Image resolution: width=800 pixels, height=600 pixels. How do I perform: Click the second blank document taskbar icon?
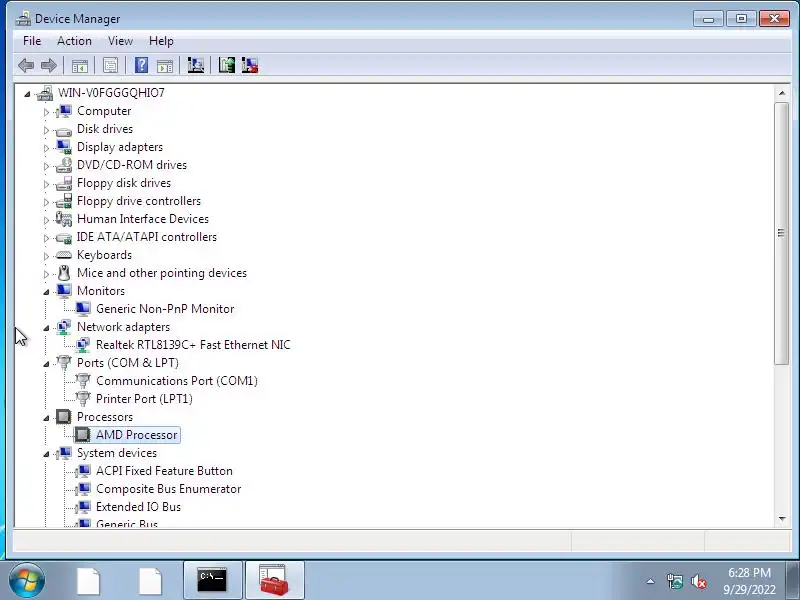(150, 580)
